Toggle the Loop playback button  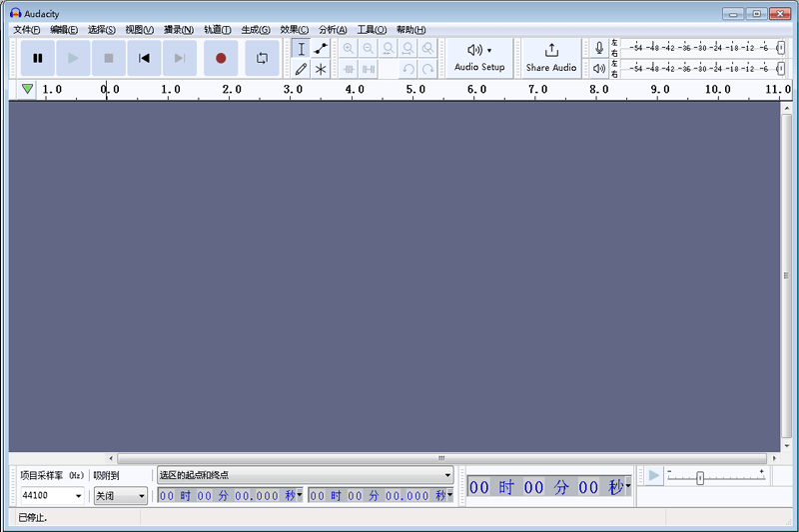pos(262,58)
